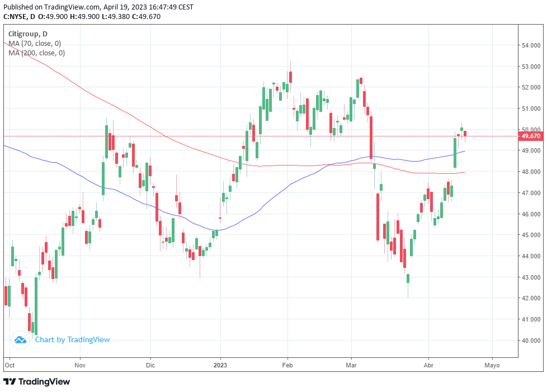Click the 46.000 price axis label
Image resolution: width=547 pixels, height=392 pixels.
tap(531, 214)
